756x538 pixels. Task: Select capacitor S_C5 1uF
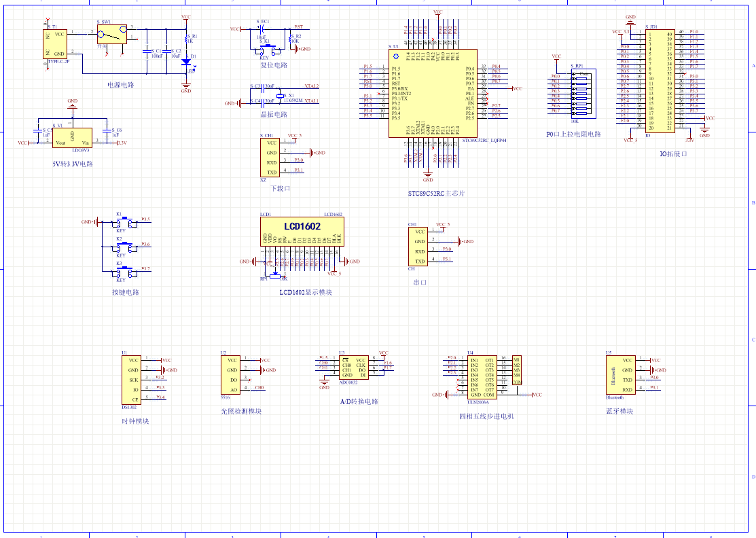(x=37, y=130)
